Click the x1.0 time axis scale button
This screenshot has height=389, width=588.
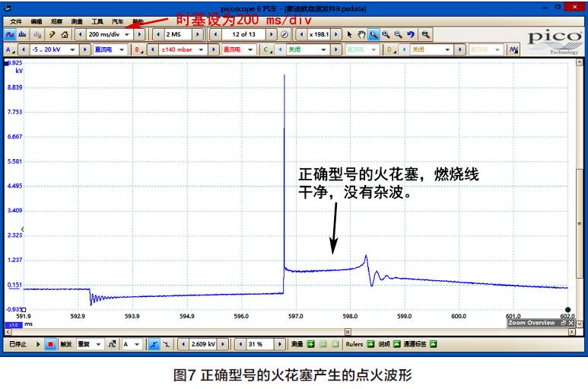tap(14, 325)
